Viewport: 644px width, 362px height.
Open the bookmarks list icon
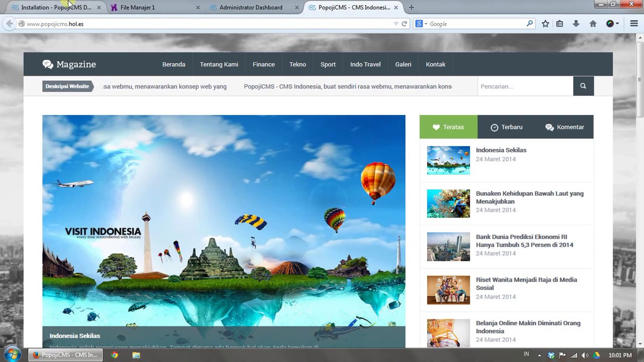[x=559, y=24]
